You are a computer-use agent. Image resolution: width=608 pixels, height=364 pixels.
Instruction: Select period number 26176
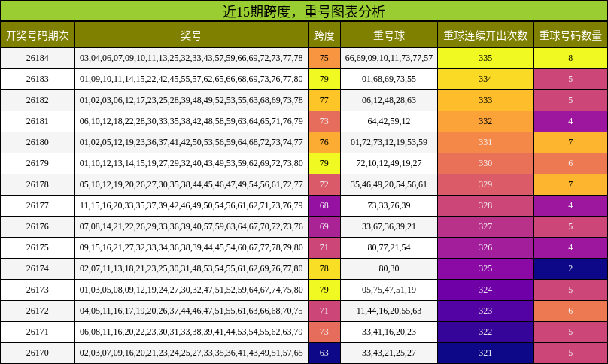tap(38, 226)
